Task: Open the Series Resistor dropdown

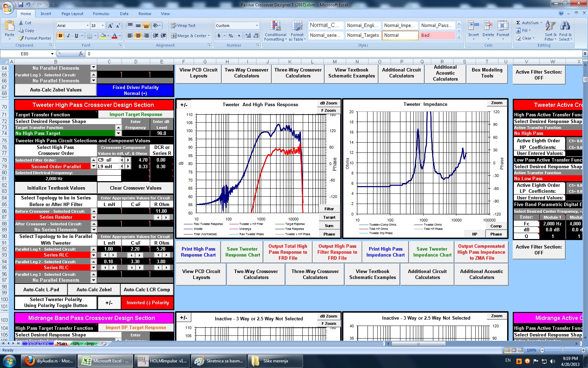Action: [x=93, y=217]
